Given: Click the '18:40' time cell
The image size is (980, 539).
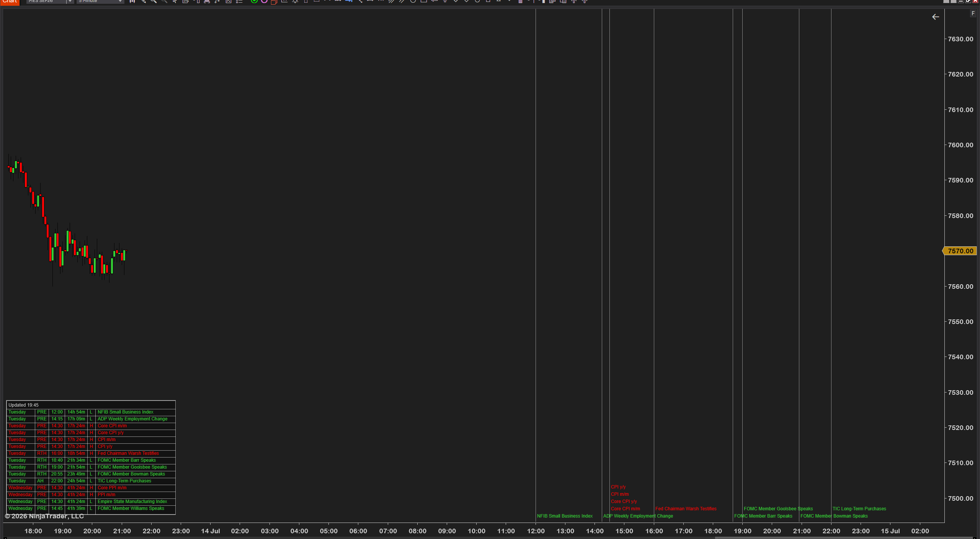Looking at the screenshot, I should coord(57,460).
